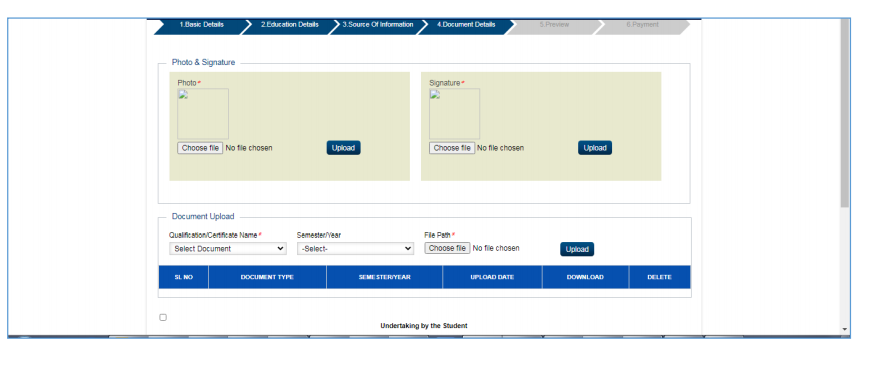Click the SL NO column header
Screen dimensions: 878x367
[x=184, y=277]
